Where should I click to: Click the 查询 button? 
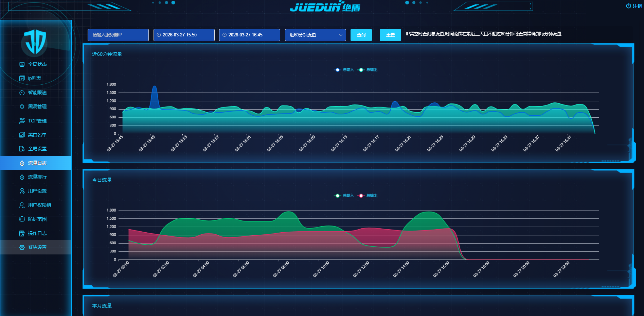coord(361,35)
